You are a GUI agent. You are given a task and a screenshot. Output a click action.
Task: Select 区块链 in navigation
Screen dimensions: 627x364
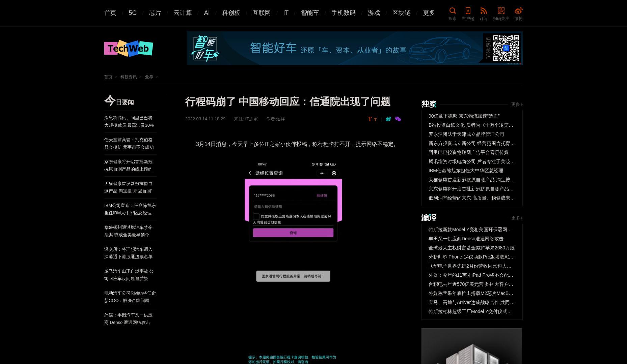(x=402, y=13)
